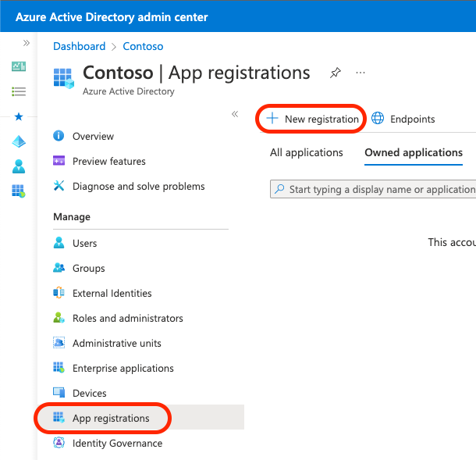Click the pin icon beside App registrations title
This screenshot has height=460, width=476.
tap(336, 73)
